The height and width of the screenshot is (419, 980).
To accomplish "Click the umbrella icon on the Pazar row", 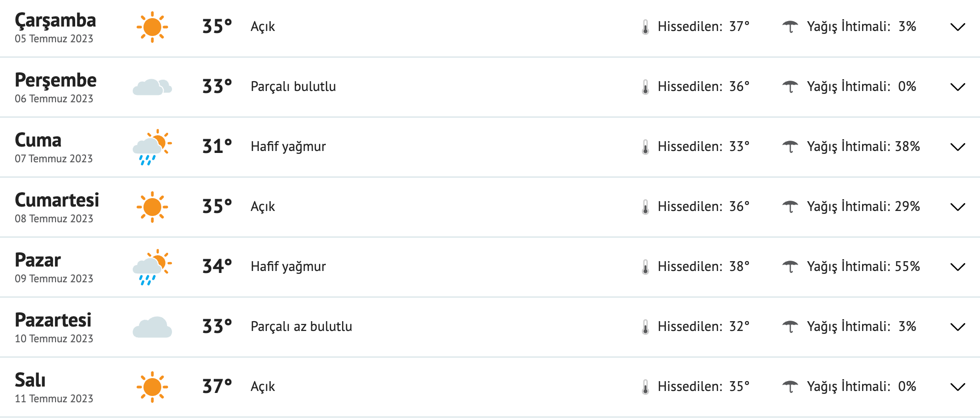I will tap(791, 267).
